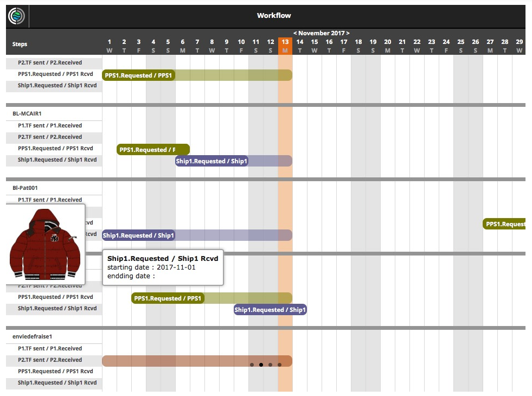Click the circular company logo icon
Image resolution: width=532 pixels, height=396 pixels.
pyautogui.click(x=16, y=15)
